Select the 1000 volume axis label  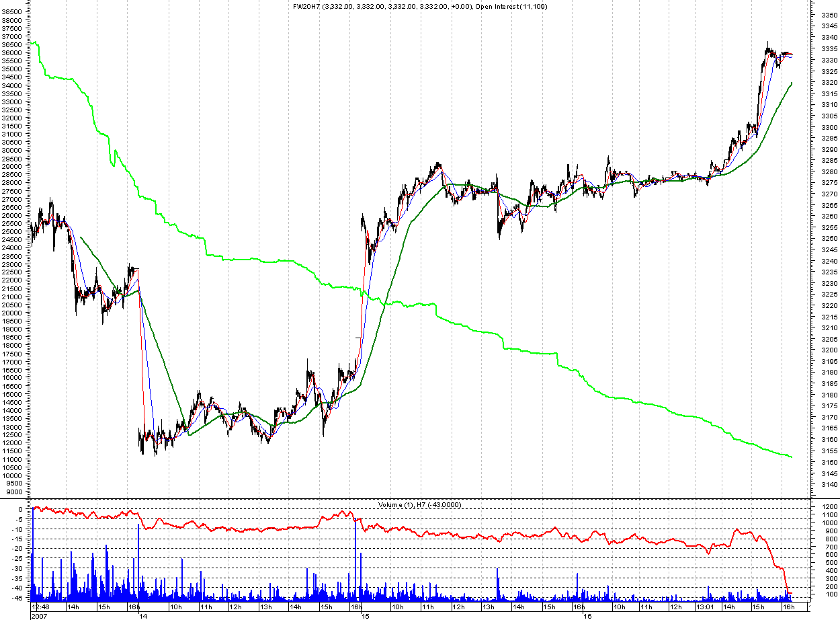[x=829, y=522]
